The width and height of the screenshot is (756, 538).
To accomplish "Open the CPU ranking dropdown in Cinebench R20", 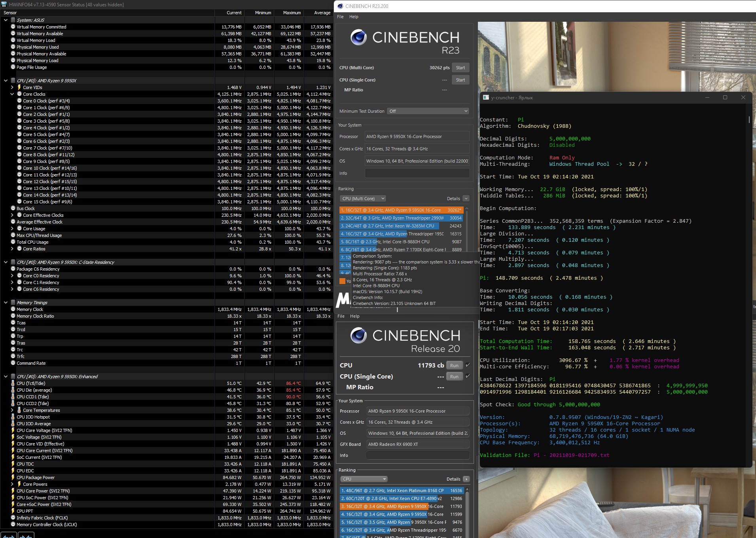I will pyautogui.click(x=364, y=479).
